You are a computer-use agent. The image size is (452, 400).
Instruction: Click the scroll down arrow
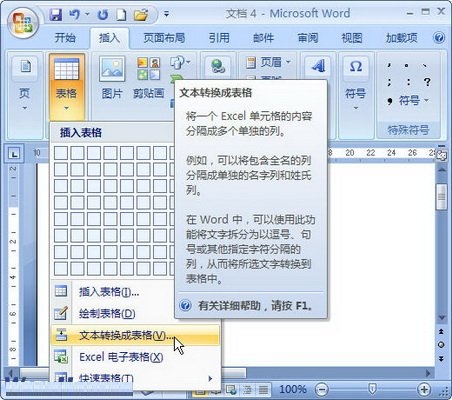coord(442,318)
